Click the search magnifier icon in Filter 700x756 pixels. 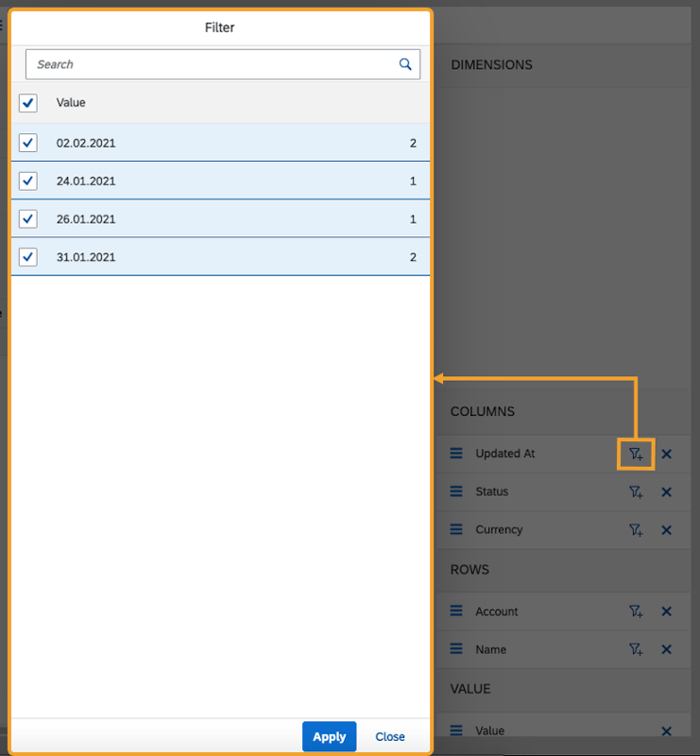coord(405,64)
